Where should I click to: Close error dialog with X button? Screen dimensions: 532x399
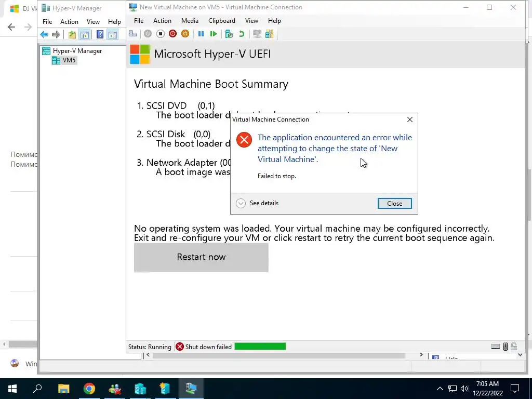click(410, 119)
